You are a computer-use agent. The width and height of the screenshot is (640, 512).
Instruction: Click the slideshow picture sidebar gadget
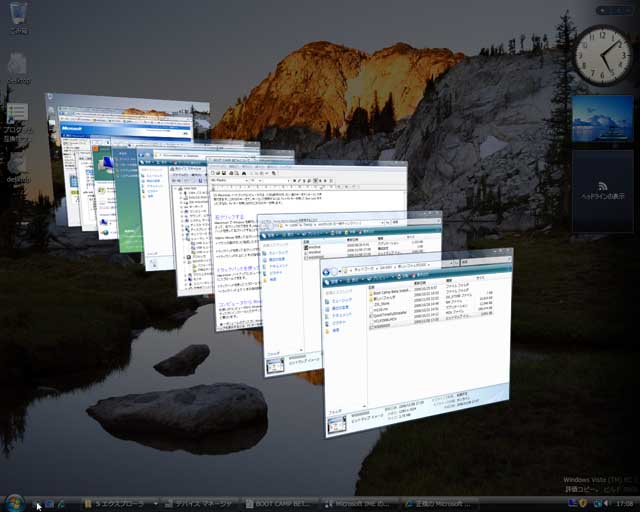(x=602, y=119)
